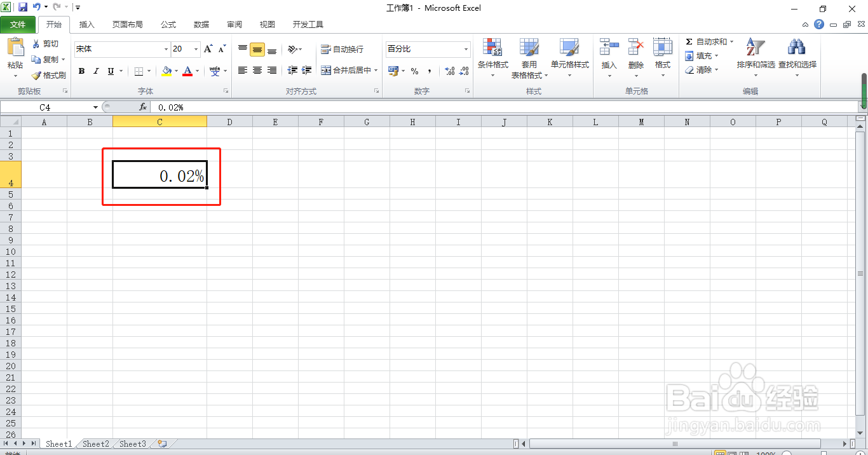Toggle Wrap Text (自动换行)

point(342,49)
